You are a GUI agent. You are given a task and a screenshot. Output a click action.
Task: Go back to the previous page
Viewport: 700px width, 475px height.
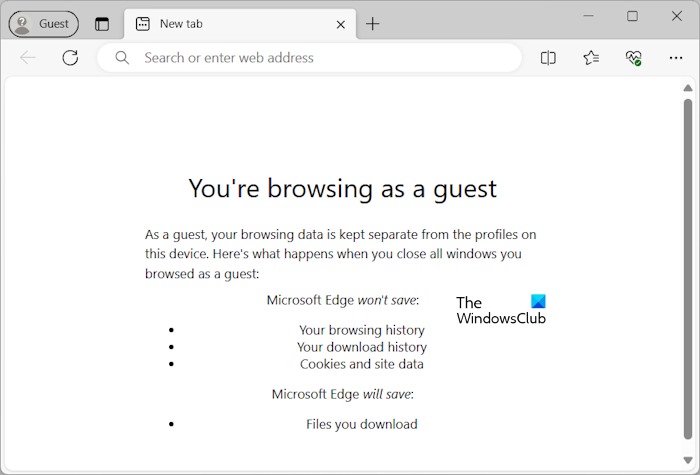[x=28, y=58]
